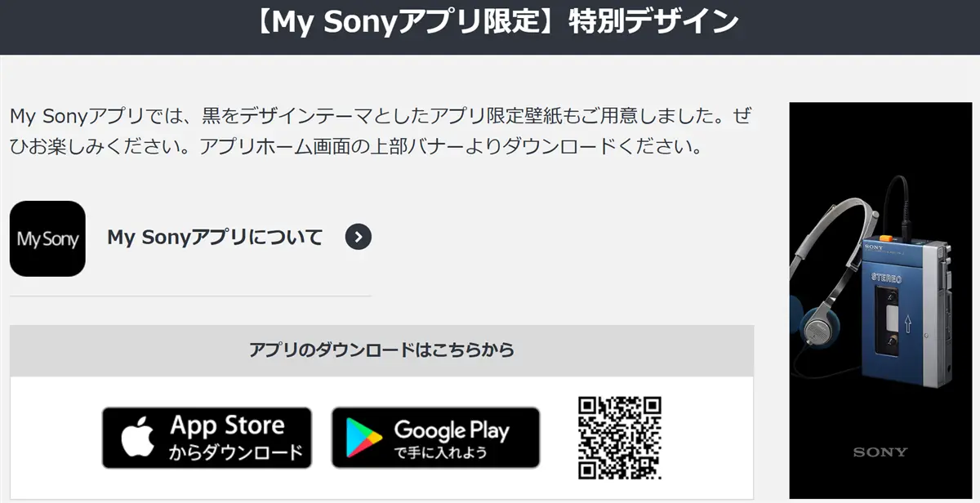Click the SONY logo on the wallpaper
This screenshot has height=503, width=980.
coord(880,452)
